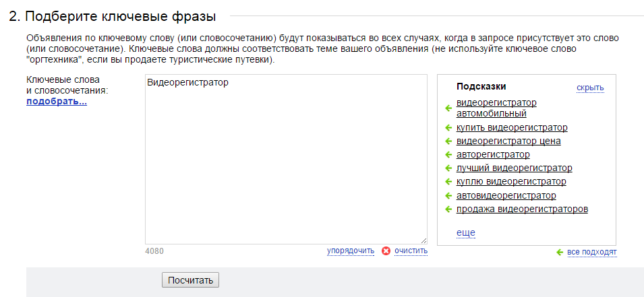Expand more hints with еще link
Image resolution: width=644 pixels, height=297 pixels.
tap(466, 233)
